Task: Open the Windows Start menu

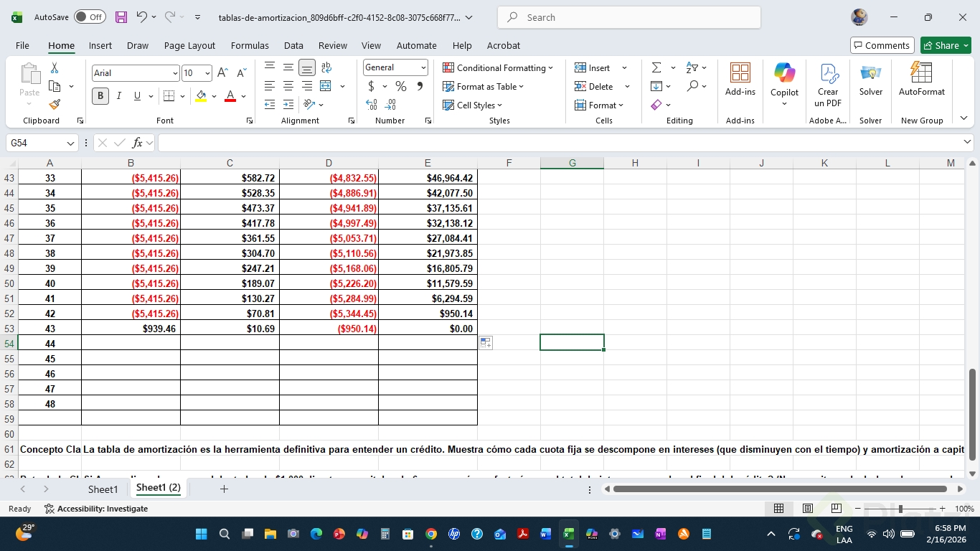Action: pyautogui.click(x=202, y=534)
